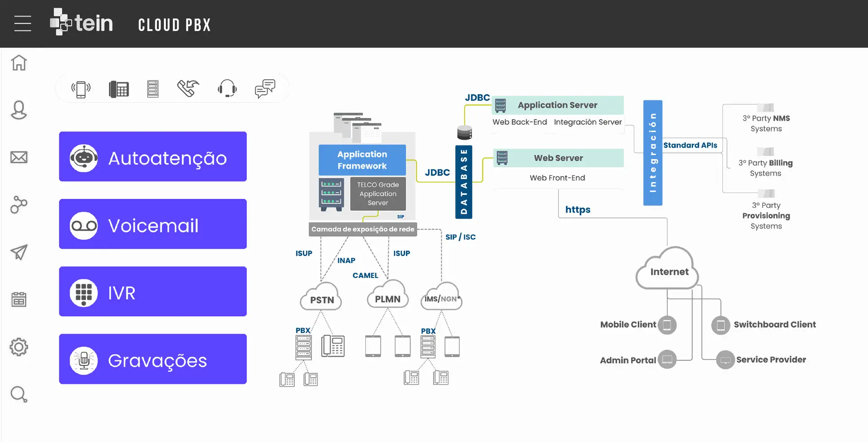Open the hamburger menu
868x443 pixels.
click(23, 24)
